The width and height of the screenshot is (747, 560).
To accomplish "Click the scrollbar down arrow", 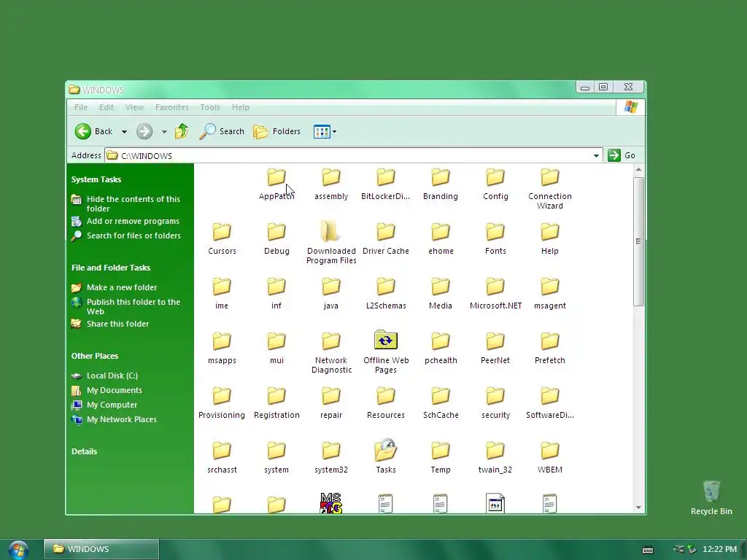I will [x=638, y=507].
